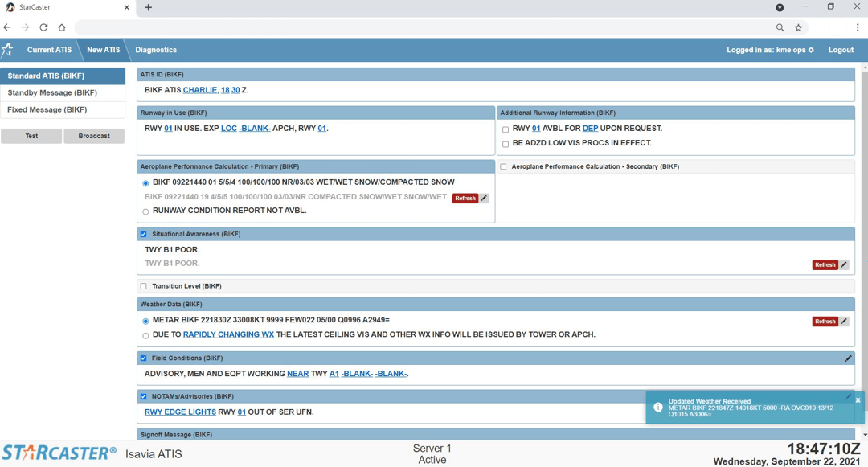This screenshot has width=868, height=467.
Task: Click the Broadcast button
Action: coord(94,136)
